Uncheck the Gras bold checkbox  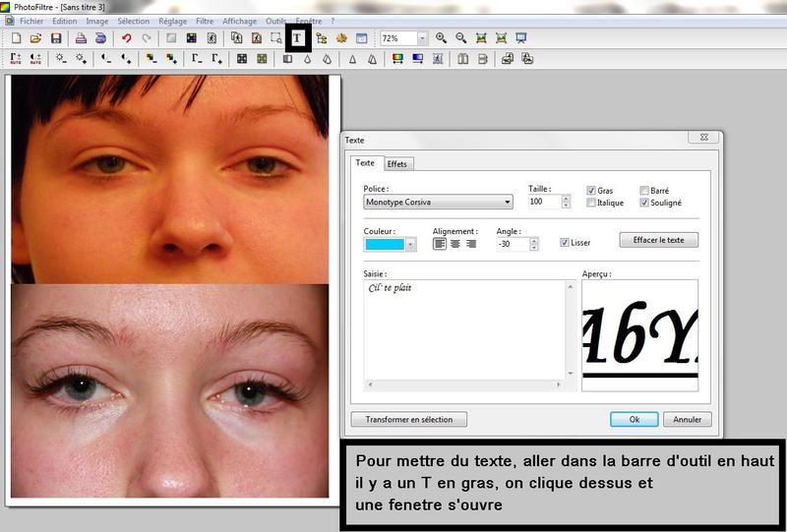point(591,191)
